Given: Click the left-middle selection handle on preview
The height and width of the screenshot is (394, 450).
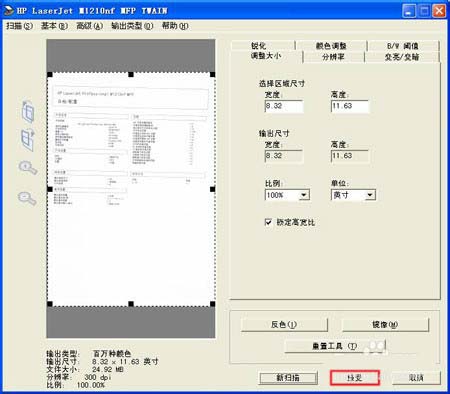Looking at the screenshot, I should [x=50, y=189].
